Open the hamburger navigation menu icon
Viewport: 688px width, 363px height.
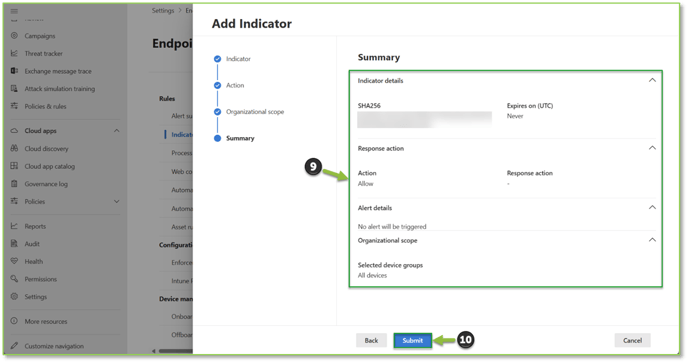tap(14, 11)
